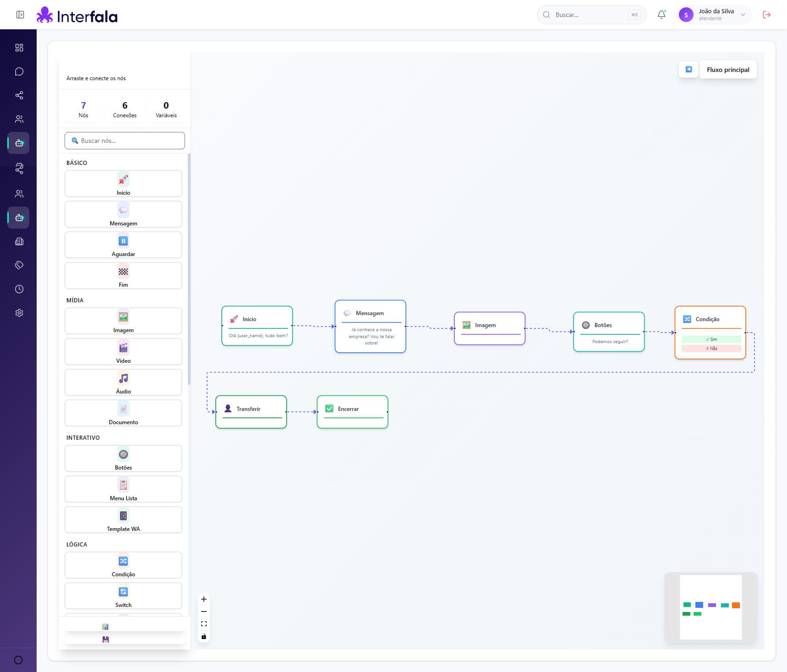Click the Fluxo principal button
The height and width of the screenshot is (672, 787).
(727, 70)
